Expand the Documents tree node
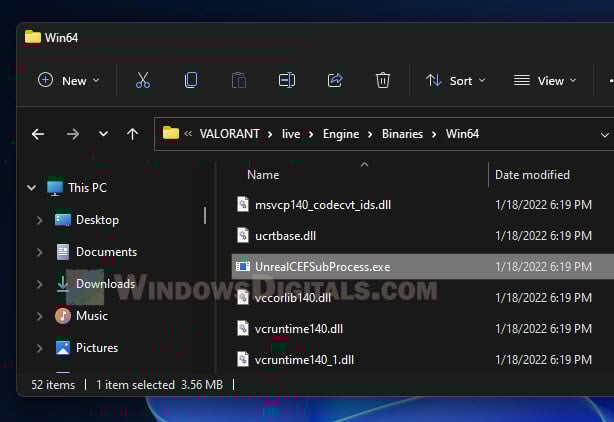Viewport: 614px width, 422px height. coord(39,252)
